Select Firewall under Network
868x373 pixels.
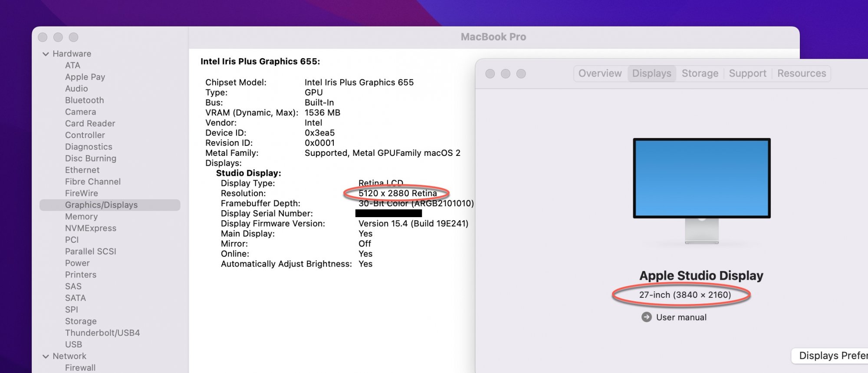click(80, 368)
